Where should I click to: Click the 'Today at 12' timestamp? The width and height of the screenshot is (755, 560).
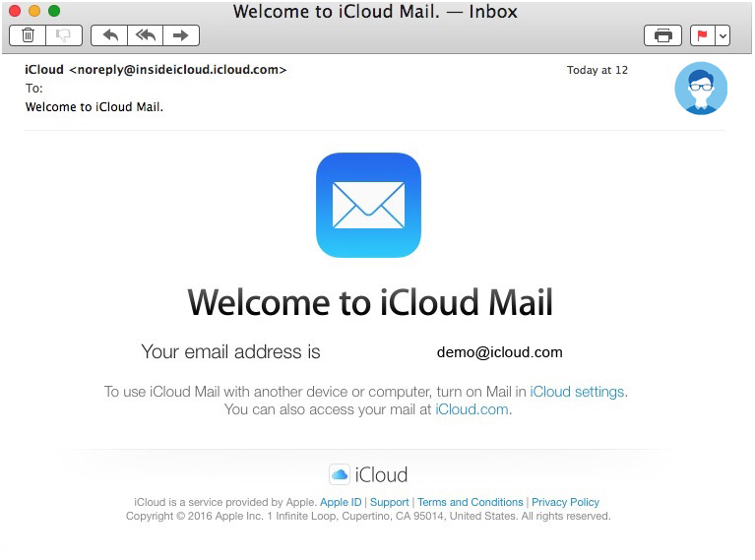598,70
